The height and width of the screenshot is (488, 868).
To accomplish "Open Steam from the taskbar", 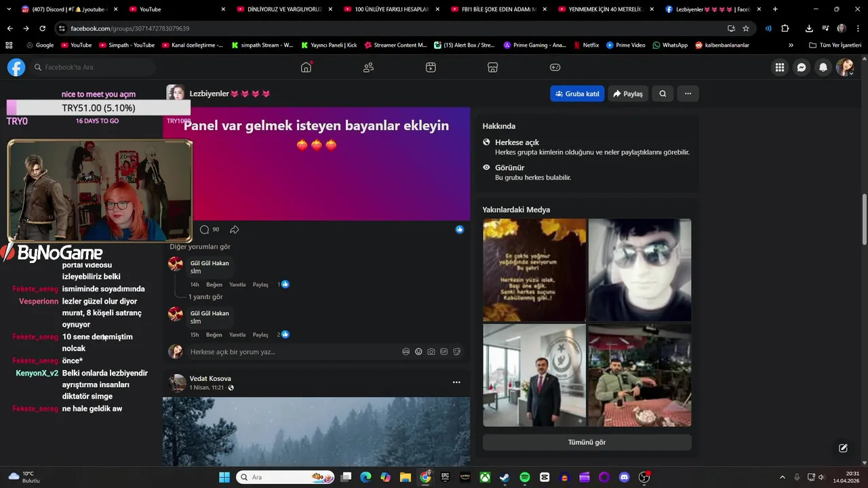I will pos(505,477).
